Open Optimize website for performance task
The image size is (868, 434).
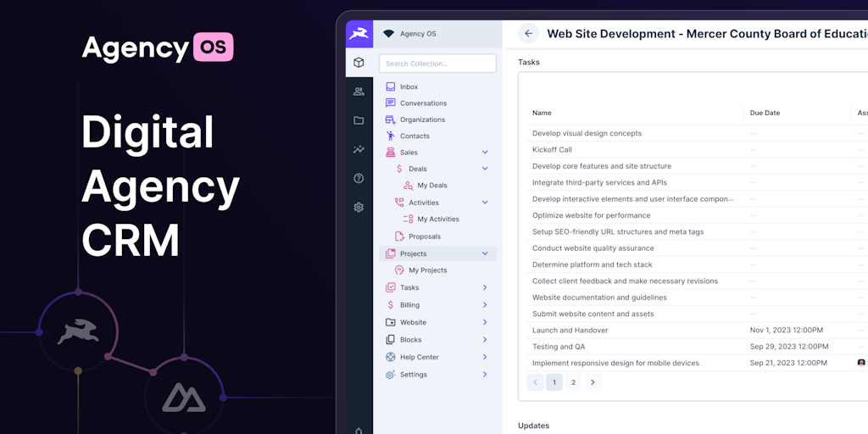pos(591,215)
